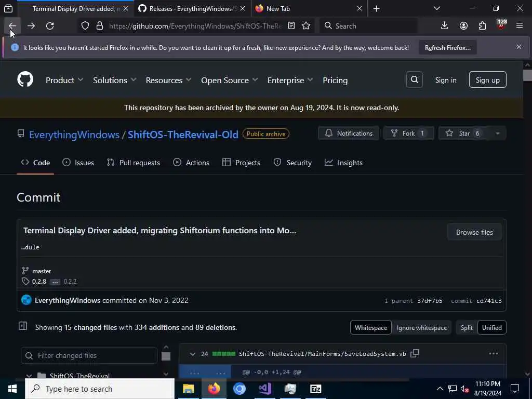Open File Explorer from the taskbar

[x=188, y=389]
